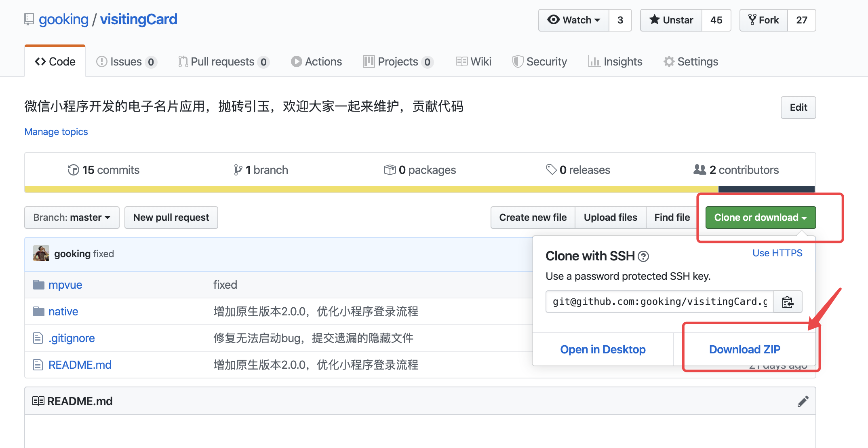Image resolution: width=868 pixels, height=448 pixels.
Task: Click Download ZIP
Action: point(744,349)
